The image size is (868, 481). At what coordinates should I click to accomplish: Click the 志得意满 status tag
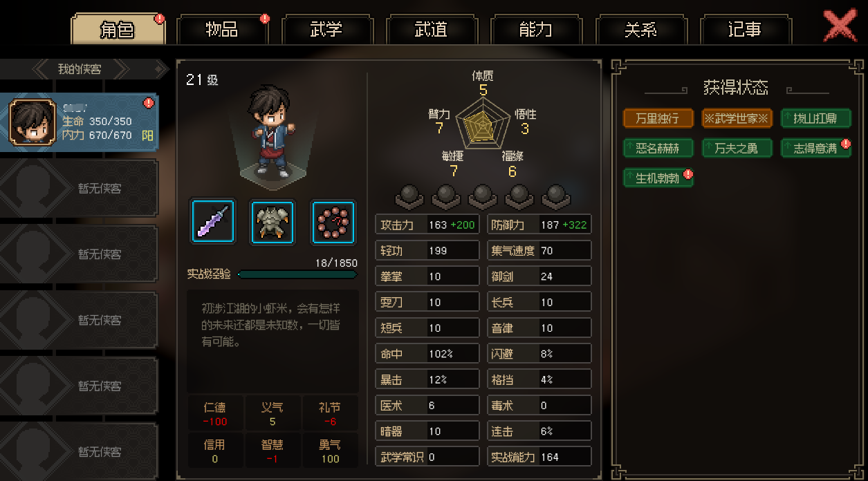coord(815,148)
